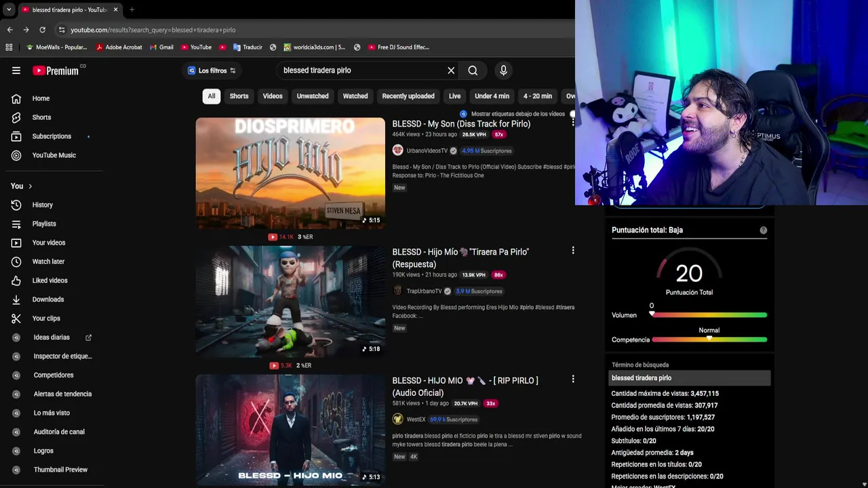Click the help icon beside Puntuación total
Screen dimensions: 868x488
[x=764, y=230]
